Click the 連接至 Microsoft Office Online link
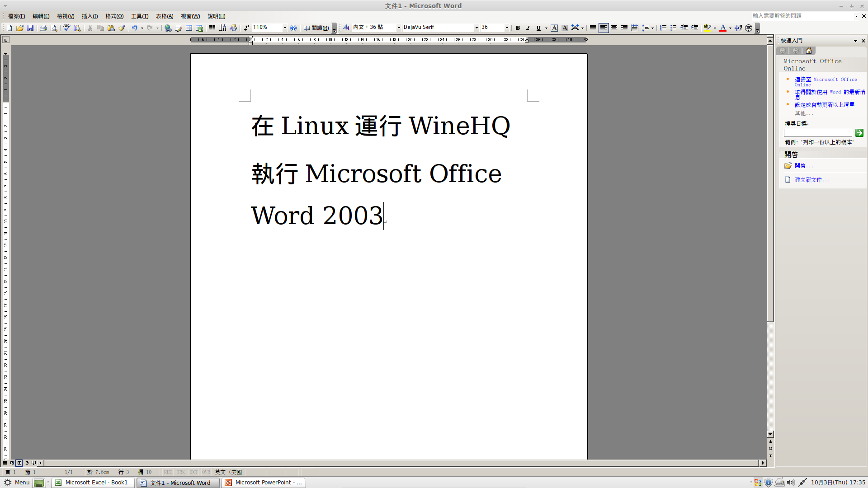This screenshot has width=868, height=488. click(826, 82)
